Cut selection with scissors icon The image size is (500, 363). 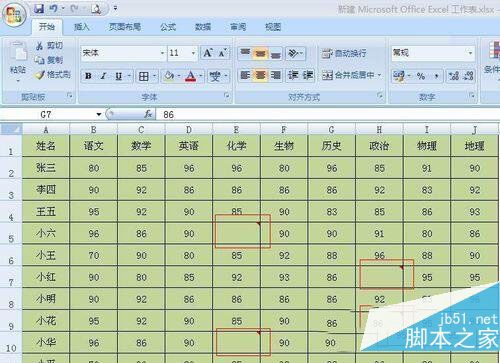pos(39,46)
